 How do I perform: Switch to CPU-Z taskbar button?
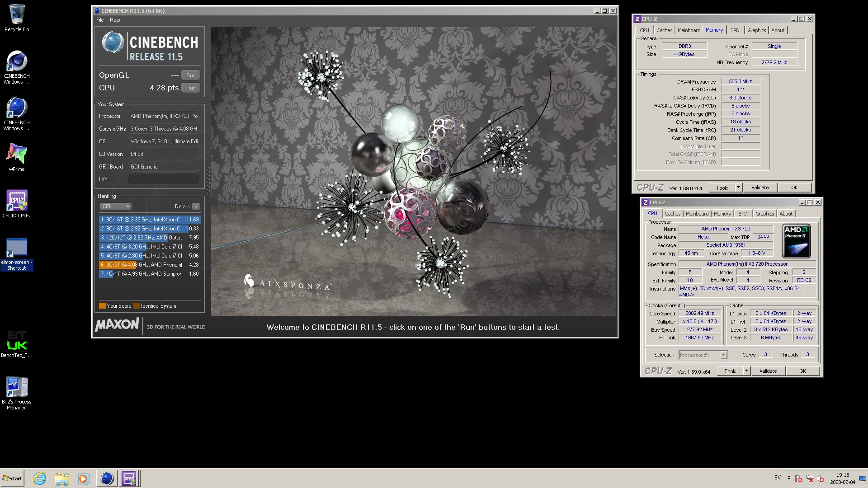point(129,478)
